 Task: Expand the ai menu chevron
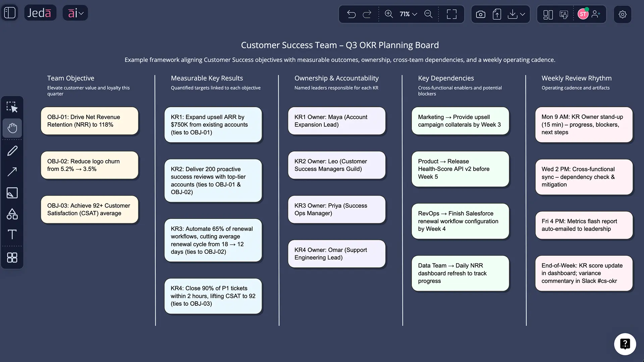coord(81,13)
